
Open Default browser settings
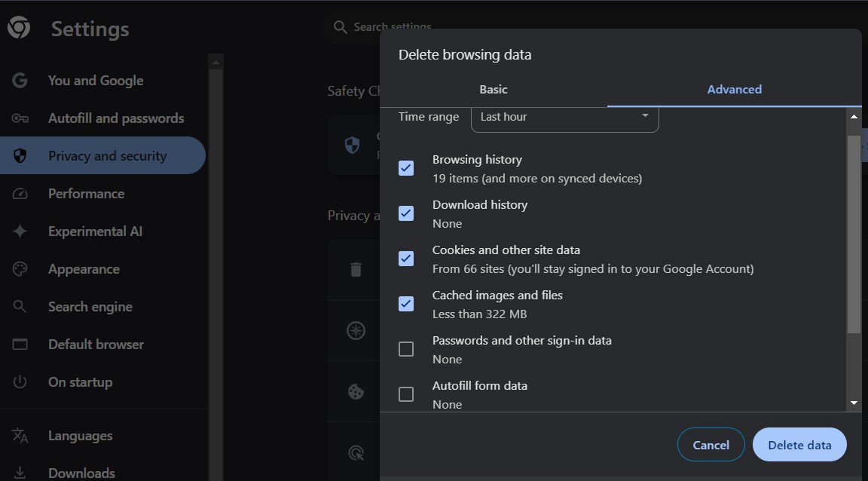(103, 344)
